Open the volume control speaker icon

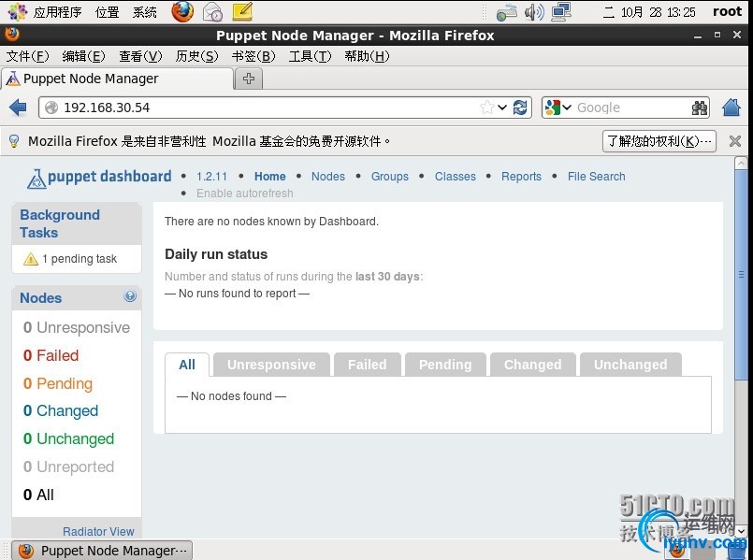pos(534,12)
